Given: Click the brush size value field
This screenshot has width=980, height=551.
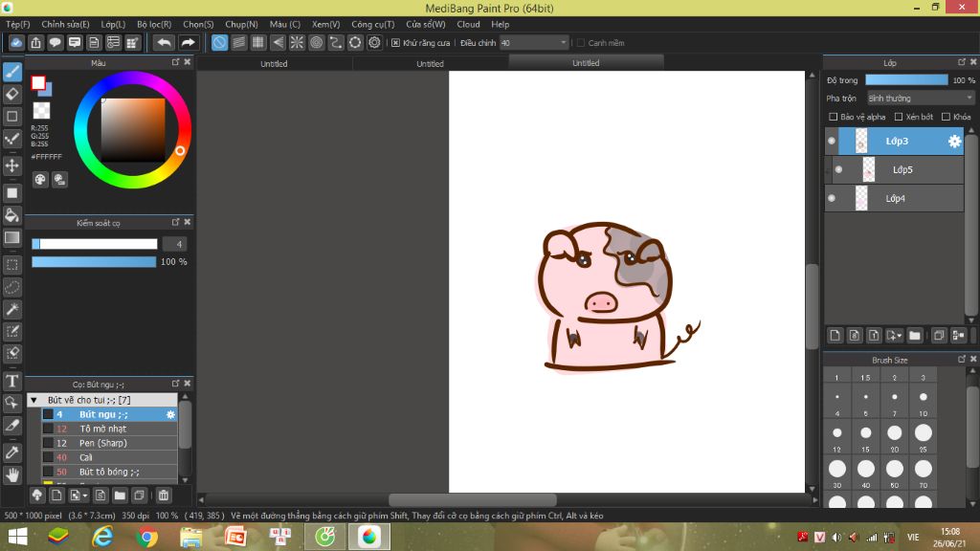Looking at the screenshot, I should tap(176, 244).
